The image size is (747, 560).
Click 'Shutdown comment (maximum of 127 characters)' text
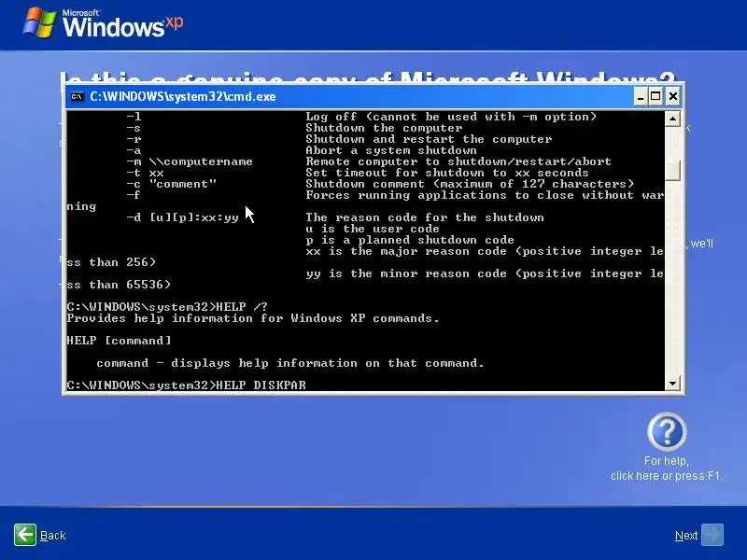point(470,184)
